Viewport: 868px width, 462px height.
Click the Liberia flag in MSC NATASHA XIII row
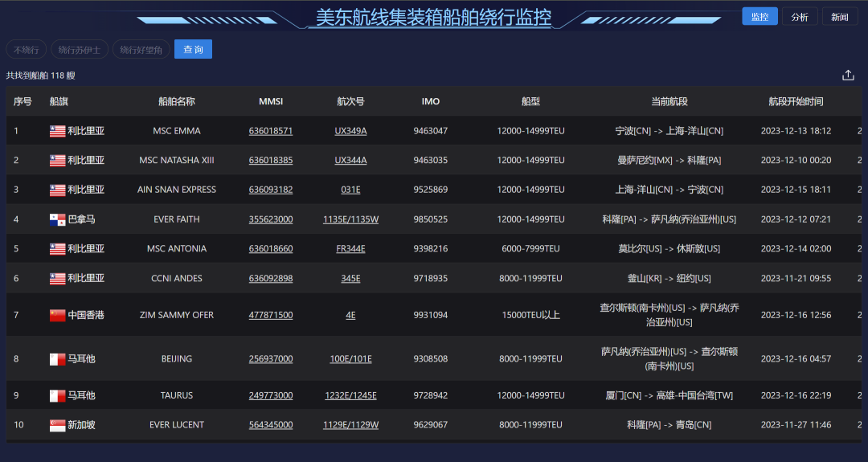[58, 161]
